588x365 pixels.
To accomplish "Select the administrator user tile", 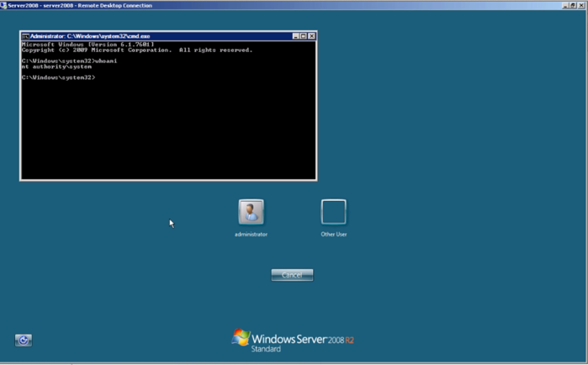I will point(251,212).
